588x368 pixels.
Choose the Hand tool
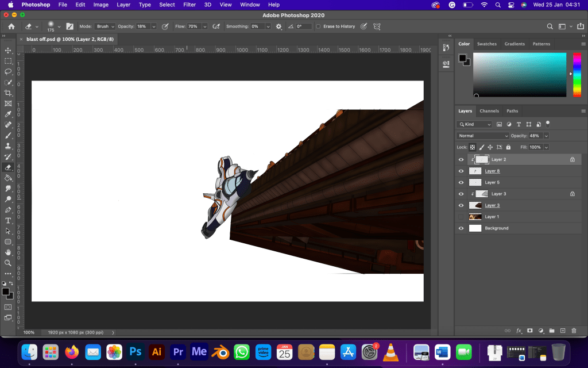(8, 252)
